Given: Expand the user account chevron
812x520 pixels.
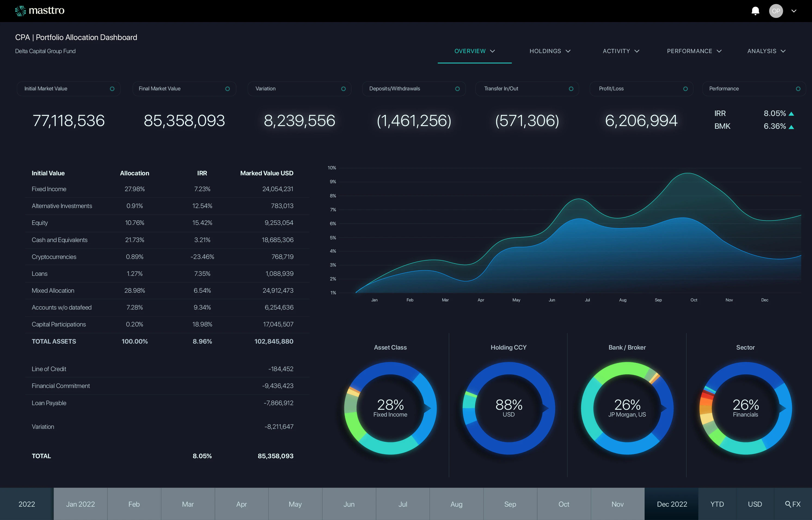Looking at the screenshot, I should [793, 11].
